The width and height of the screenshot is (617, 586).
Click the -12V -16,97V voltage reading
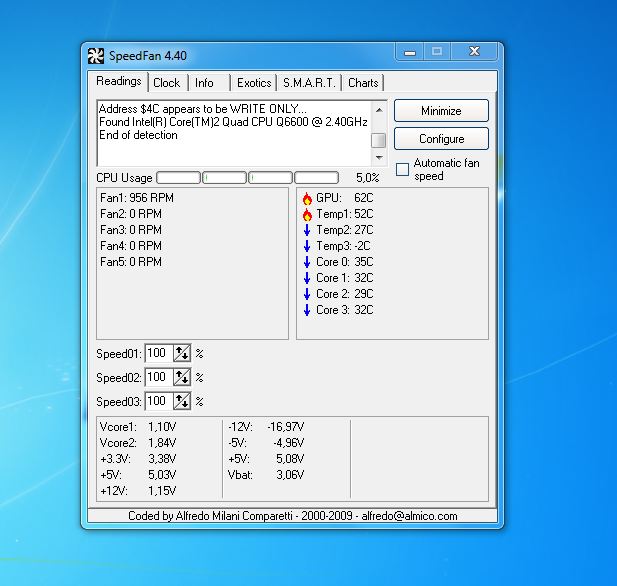tap(266, 427)
